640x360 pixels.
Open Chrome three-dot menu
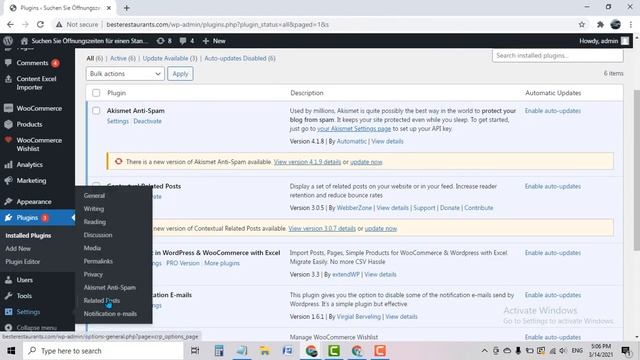point(631,24)
